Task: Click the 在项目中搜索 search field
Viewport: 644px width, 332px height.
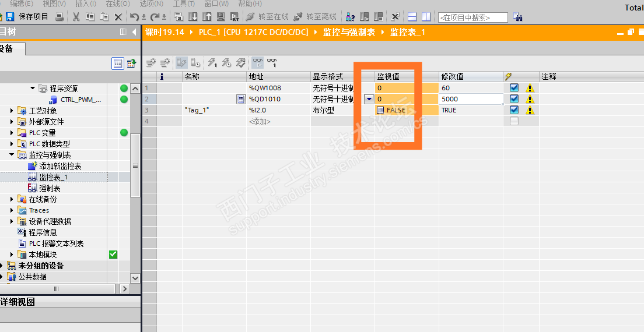Action: point(473,17)
